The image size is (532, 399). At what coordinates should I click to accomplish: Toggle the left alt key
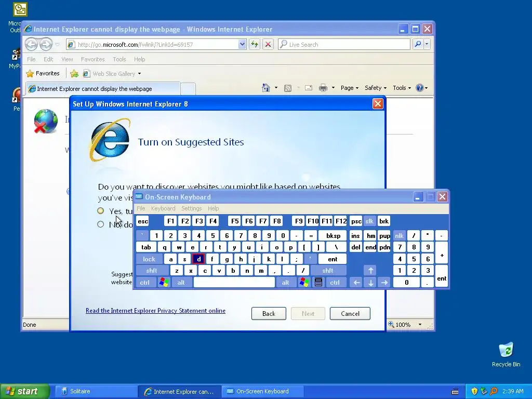181,282
